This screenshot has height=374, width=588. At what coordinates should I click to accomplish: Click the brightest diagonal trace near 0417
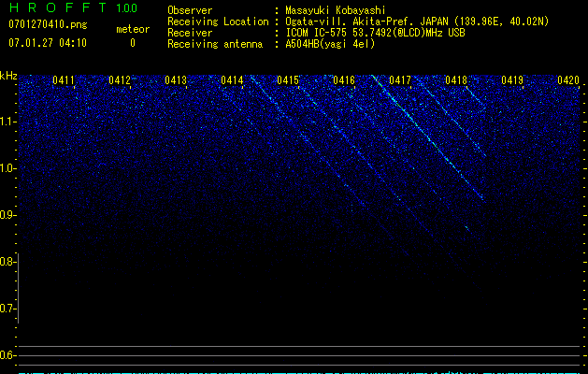tap(427, 137)
